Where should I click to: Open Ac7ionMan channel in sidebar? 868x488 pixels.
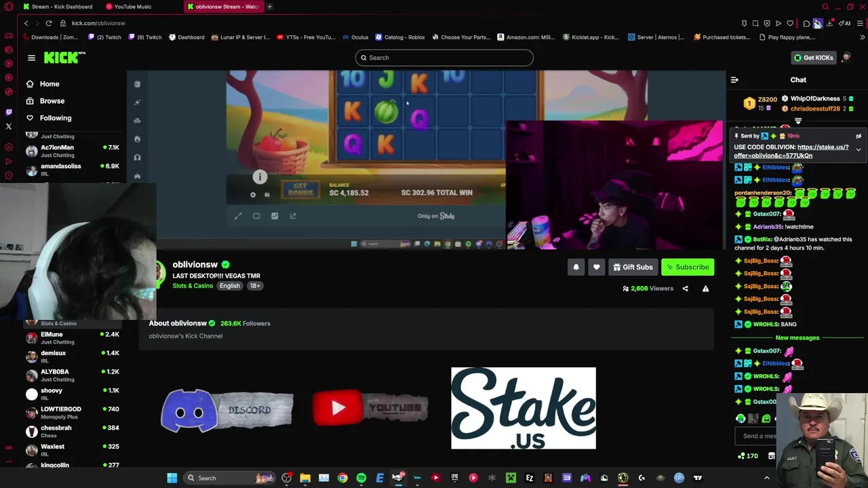coord(72,151)
